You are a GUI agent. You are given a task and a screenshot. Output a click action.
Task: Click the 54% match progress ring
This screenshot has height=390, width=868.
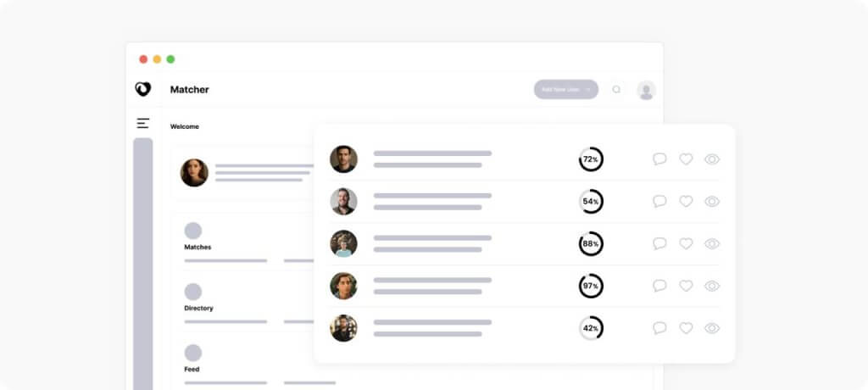coord(591,202)
